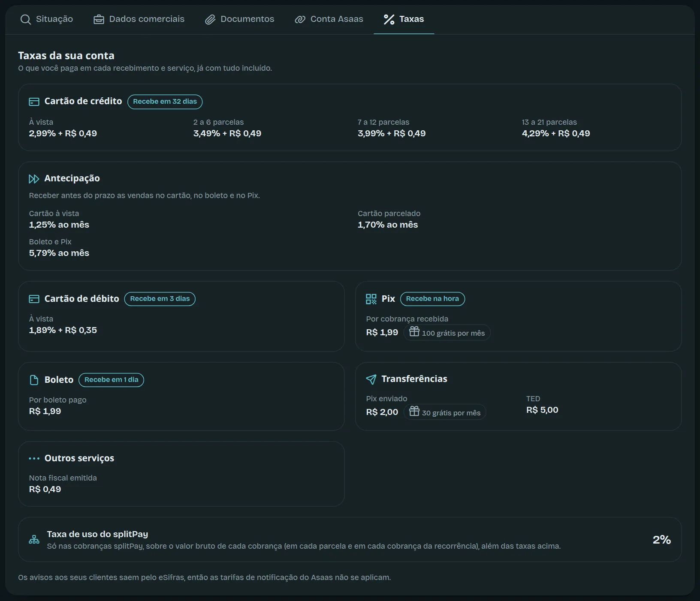Click the 'Taxas da sua conta' heading
Image resolution: width=700 pixels, height=601 pixels.
[66, 56]
